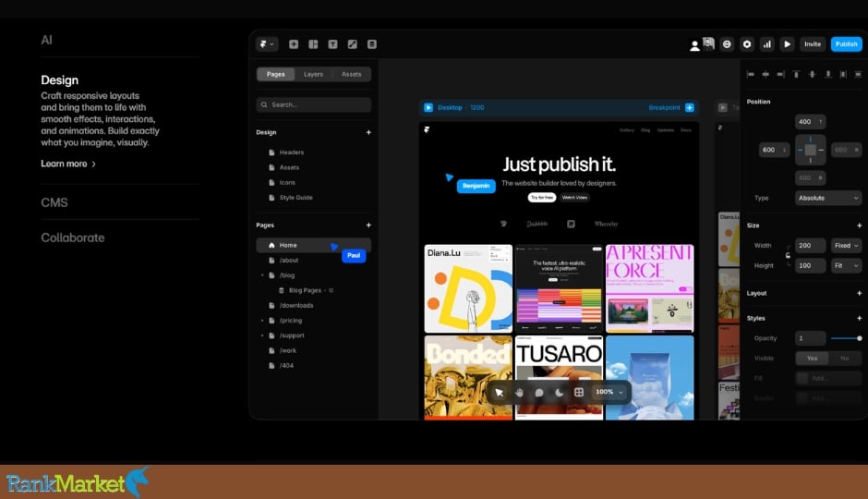Add a Breakpoint with blue plus
Image resolution: width=868 pixels, height=499 pixels.
(690, 108)
